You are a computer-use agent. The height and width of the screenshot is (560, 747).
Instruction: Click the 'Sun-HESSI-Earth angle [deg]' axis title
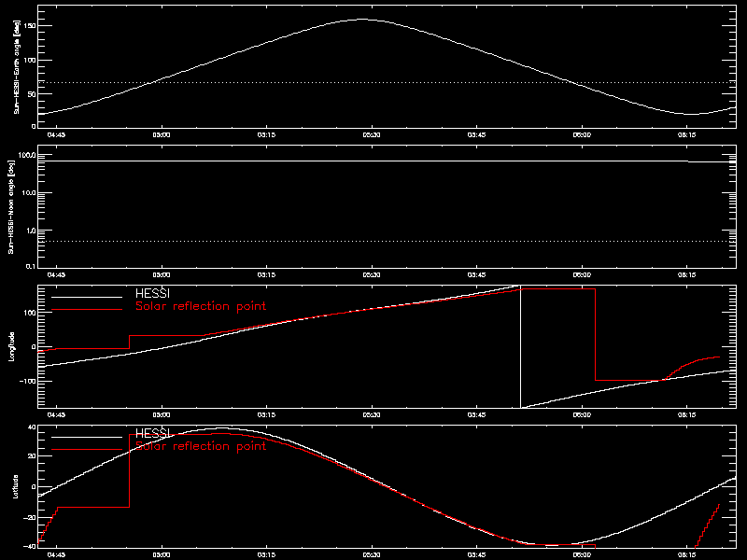tap(17, 67)
